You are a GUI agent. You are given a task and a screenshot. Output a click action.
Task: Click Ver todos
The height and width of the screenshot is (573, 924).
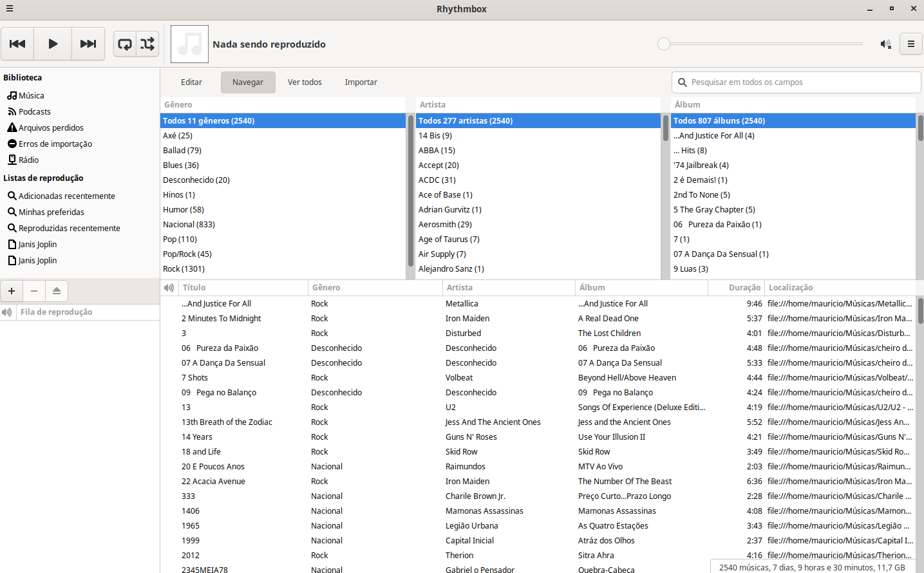(x=305, y=82)
